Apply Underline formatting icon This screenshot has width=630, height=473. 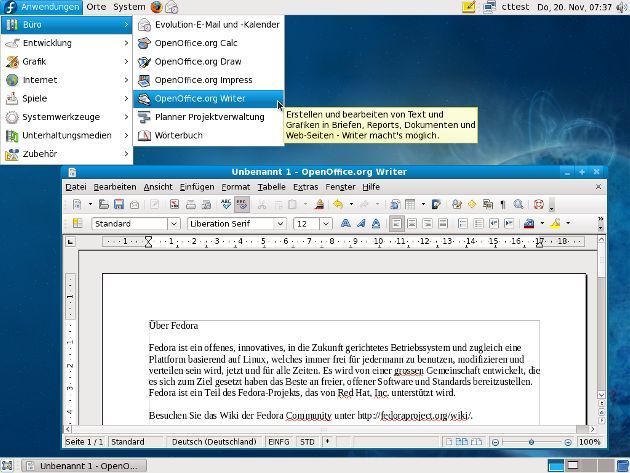tap(376, 223)
